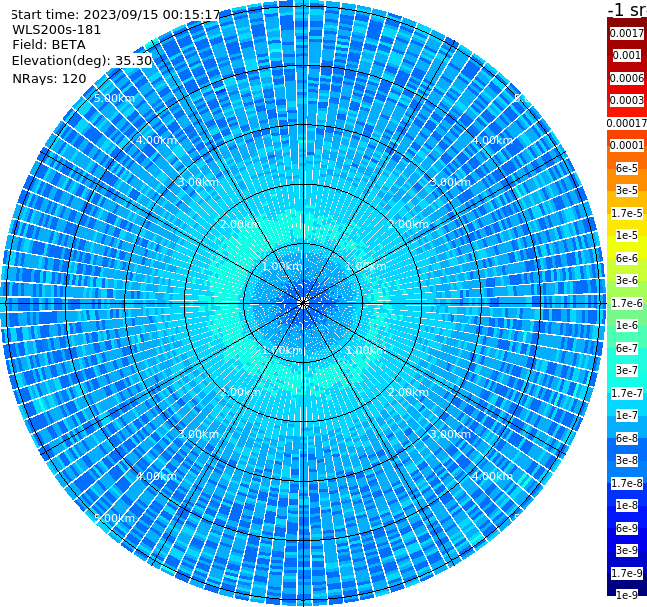Screen dimensions: 647x607
Task: Click the 0.00017 colorbar tick label
Action: coord(627,123)
